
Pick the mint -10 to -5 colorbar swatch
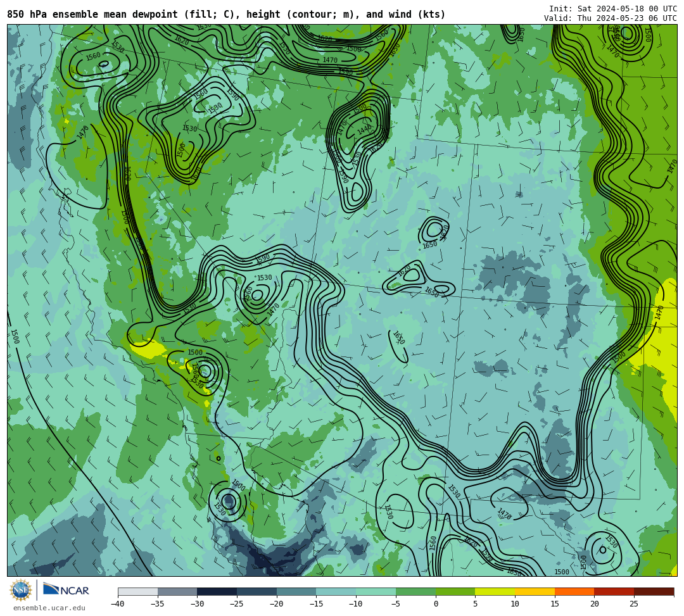[376, 591]
